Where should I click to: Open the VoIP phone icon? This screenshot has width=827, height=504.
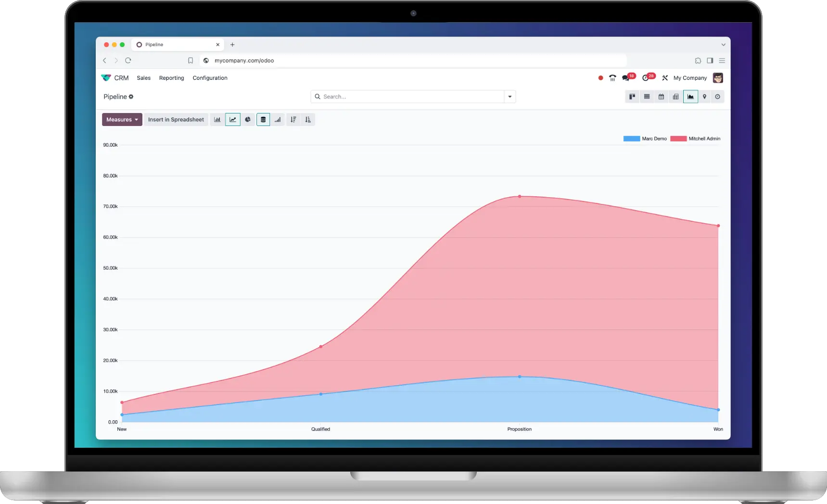point(612,78)
